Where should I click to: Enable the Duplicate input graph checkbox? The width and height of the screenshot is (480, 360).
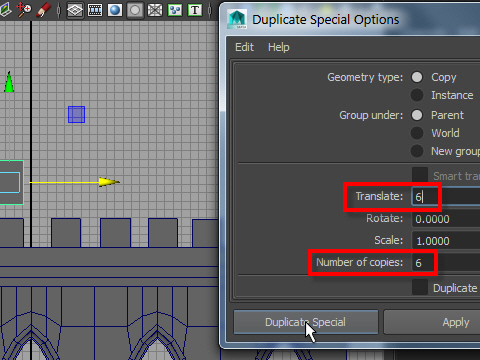420,288
